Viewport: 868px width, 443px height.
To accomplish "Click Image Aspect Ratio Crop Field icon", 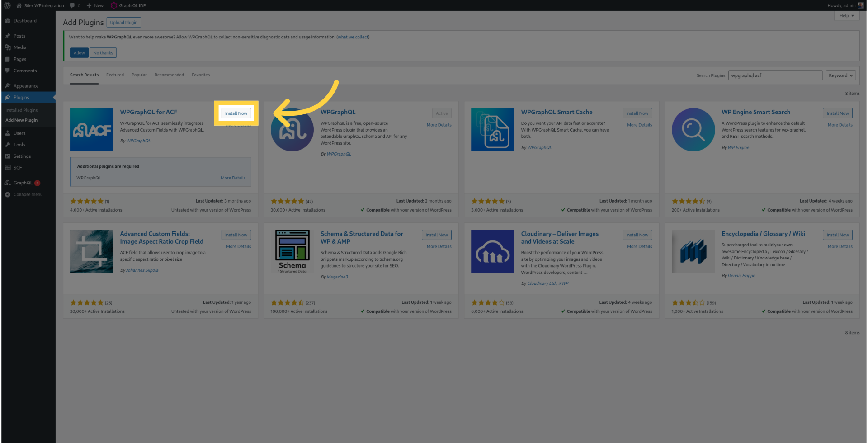I will [x=92, y=251].
